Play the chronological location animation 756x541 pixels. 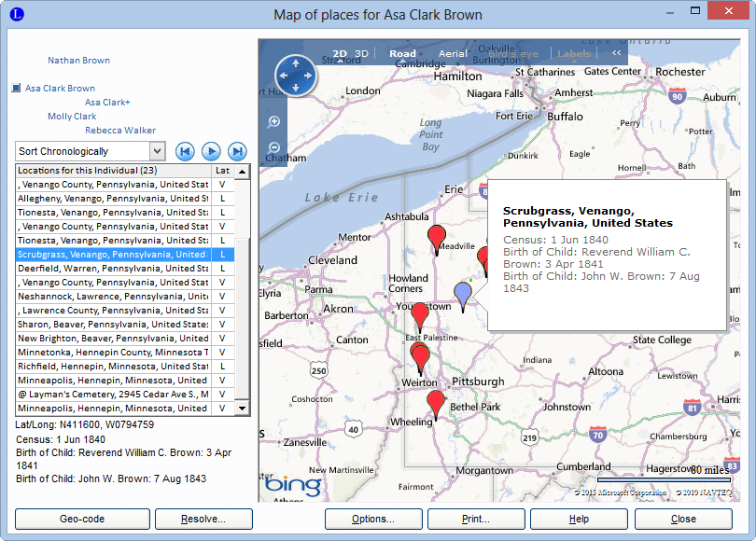[211, 151]
